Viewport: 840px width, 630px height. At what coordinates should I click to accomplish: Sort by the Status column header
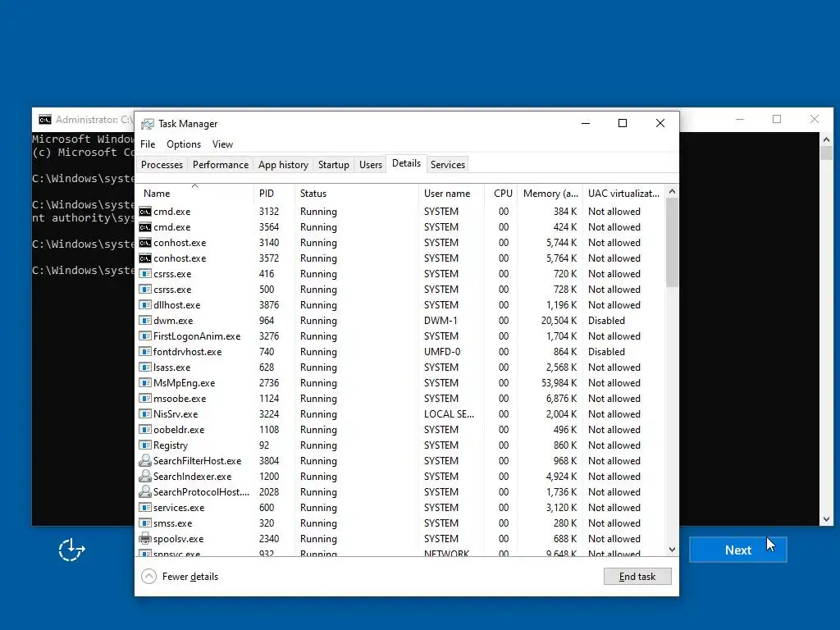pyautogui.click(x=357, y=194)
